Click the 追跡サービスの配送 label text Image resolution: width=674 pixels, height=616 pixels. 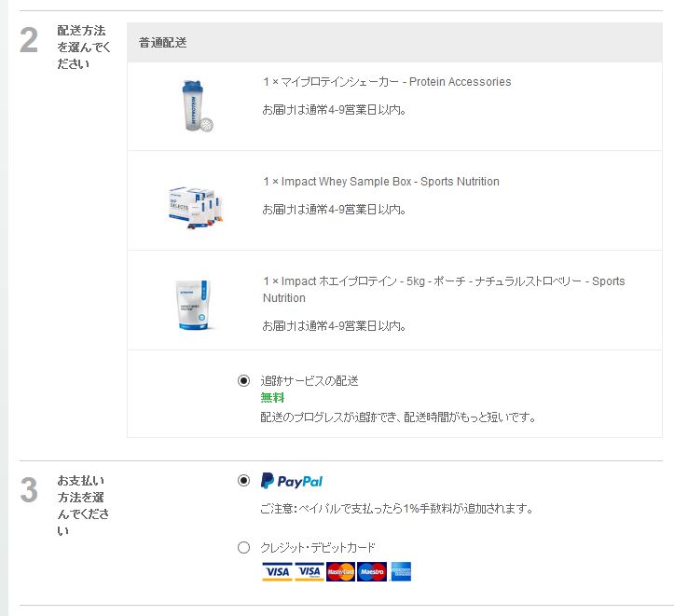tap(309, 380)
